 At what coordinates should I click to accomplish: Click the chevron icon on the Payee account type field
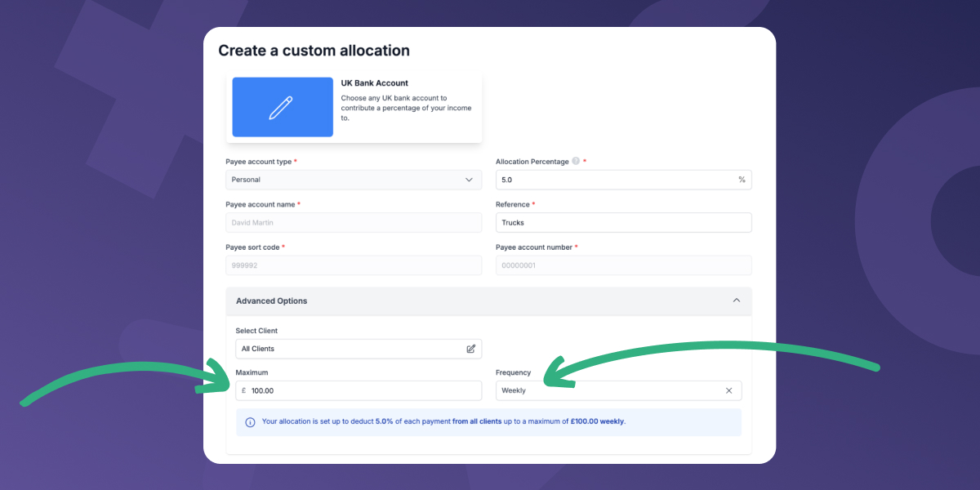(470, 180)
